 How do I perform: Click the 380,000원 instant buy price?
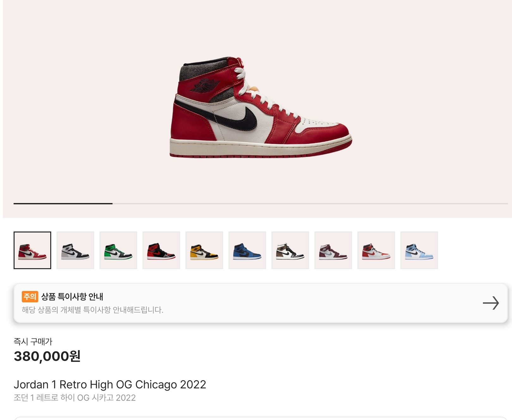point(47,356)
